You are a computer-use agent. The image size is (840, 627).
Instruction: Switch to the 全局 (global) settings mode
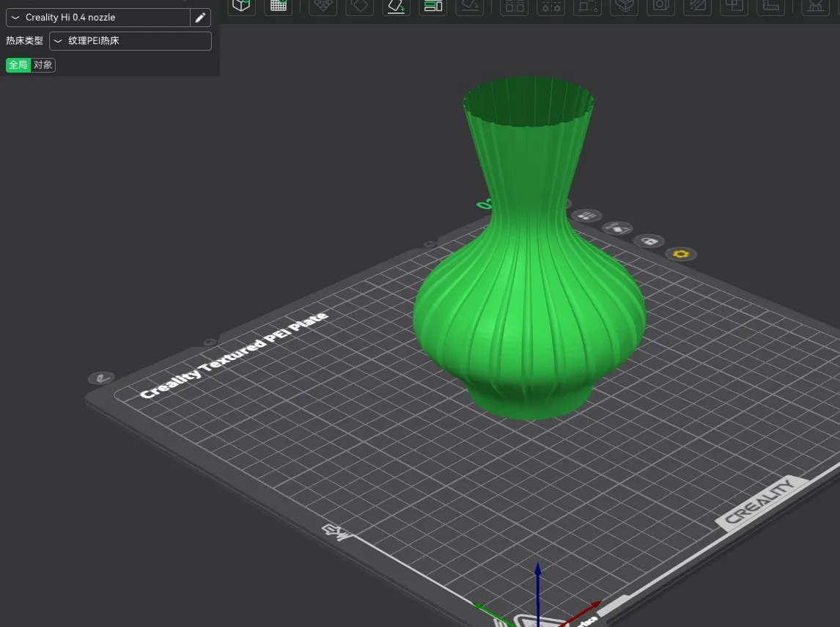(18, 65)
